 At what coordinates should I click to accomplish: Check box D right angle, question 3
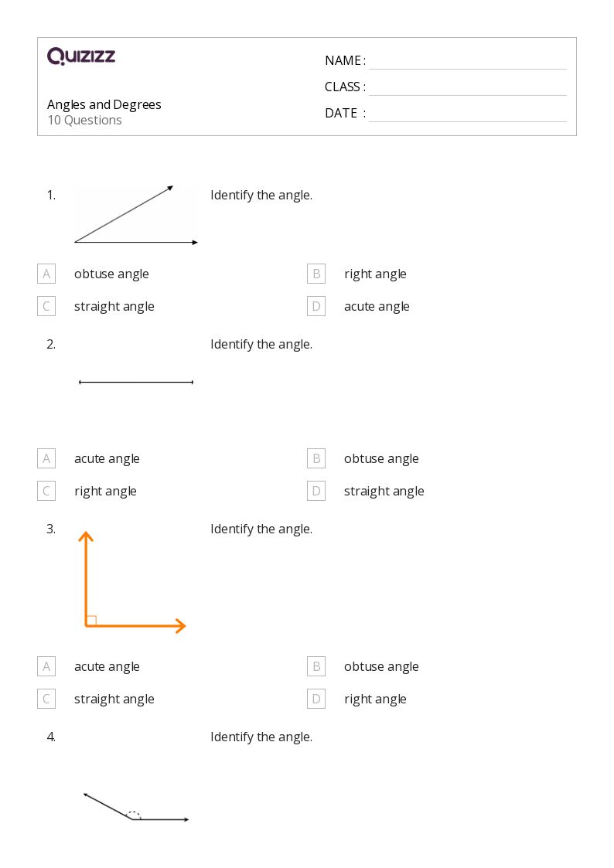click(316, 699)
